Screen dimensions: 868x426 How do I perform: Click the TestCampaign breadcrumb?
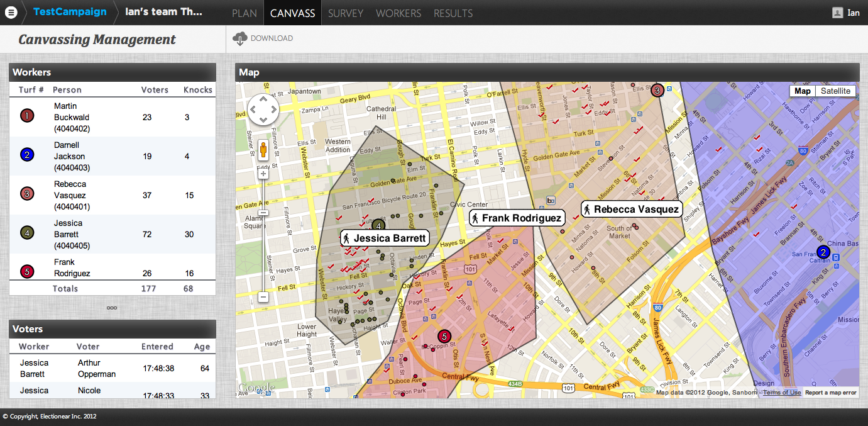[x=70, y=12]
